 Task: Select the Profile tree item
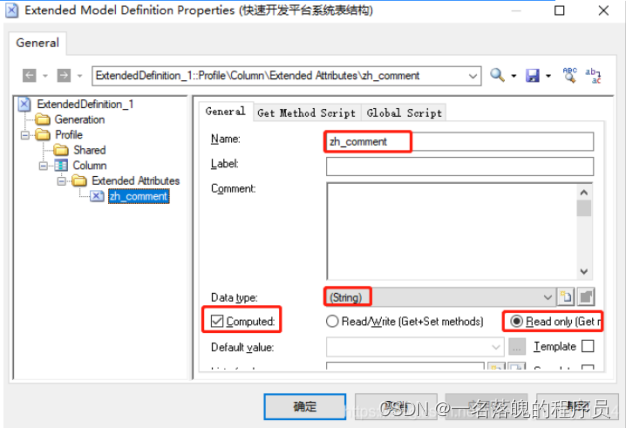[69, 135]
